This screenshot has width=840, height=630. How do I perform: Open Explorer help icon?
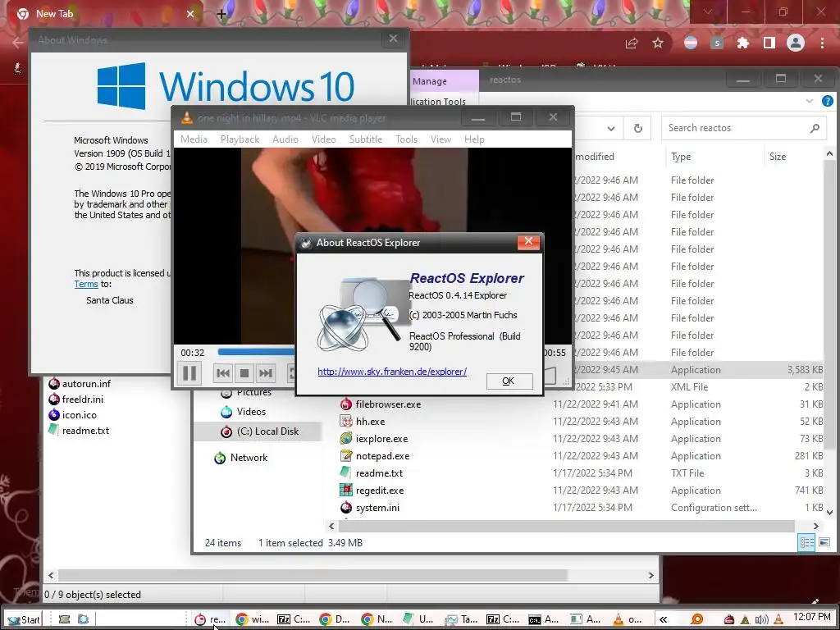pos(828,101)
